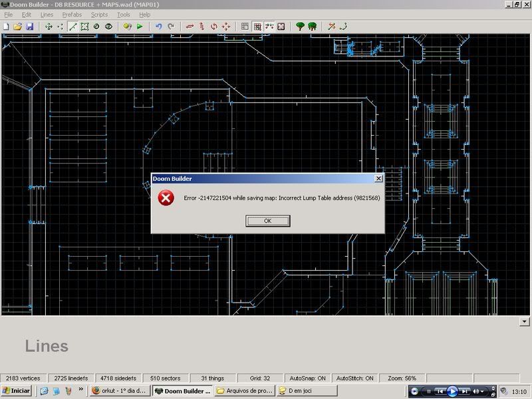Click the 13:10 system tray clock
Image resolution: width=532 pixels, height=399 pixels.
tap(519, 391)
